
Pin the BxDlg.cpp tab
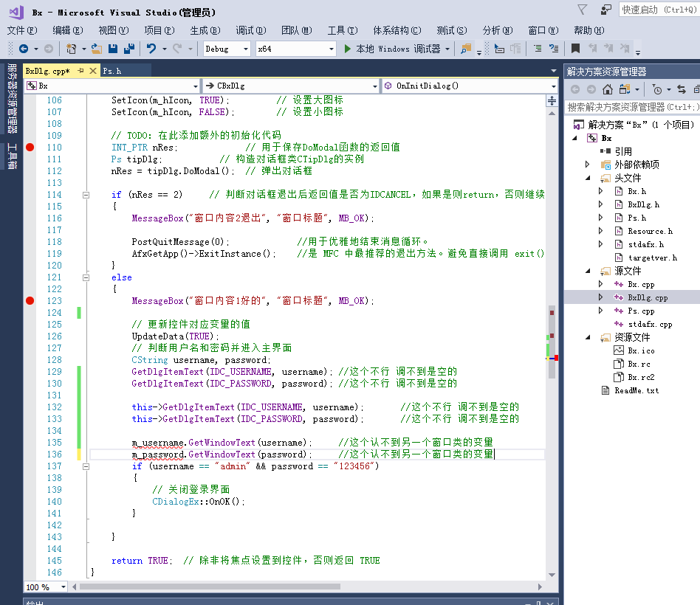click(x=80, y=71)
